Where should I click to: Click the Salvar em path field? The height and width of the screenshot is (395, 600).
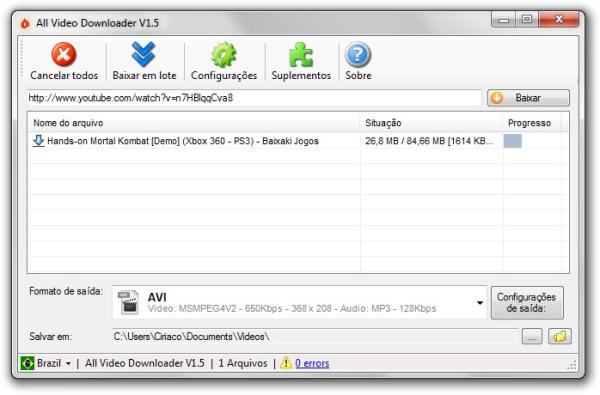click(x=315, y=337)
